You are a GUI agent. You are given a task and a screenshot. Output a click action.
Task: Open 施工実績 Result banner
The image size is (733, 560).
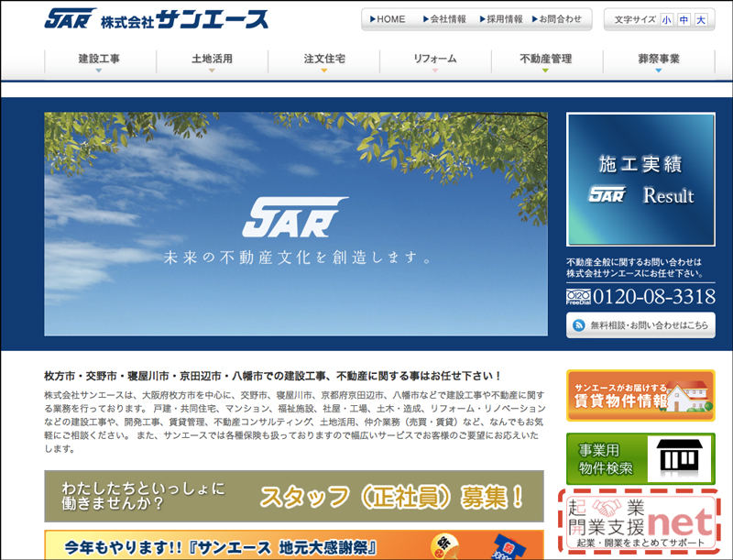pos(640,179)
